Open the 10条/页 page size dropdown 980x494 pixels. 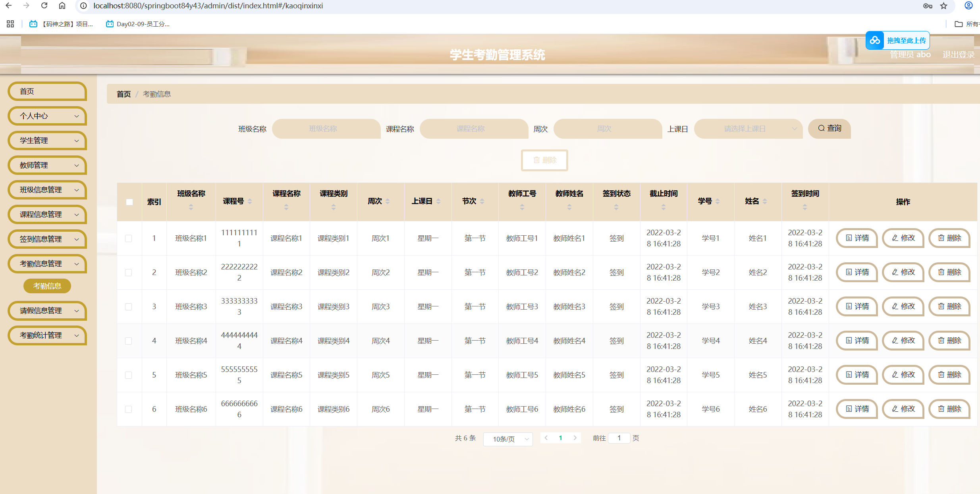[508, 439]
